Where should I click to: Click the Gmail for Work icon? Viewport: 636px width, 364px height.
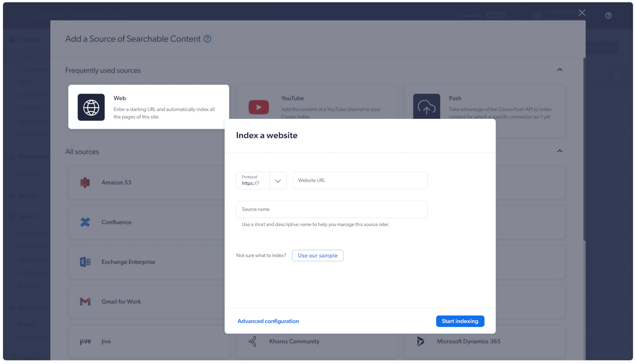(x=85, y=302)
